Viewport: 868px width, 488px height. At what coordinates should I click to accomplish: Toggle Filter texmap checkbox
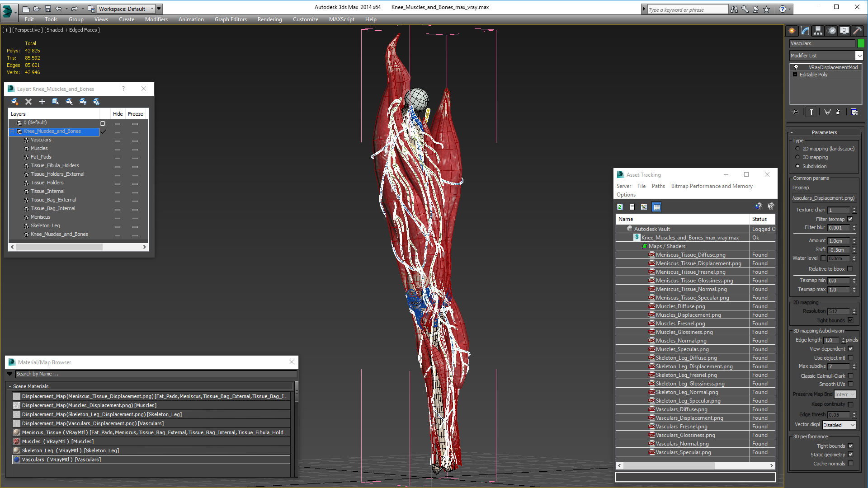pos(850,219)
